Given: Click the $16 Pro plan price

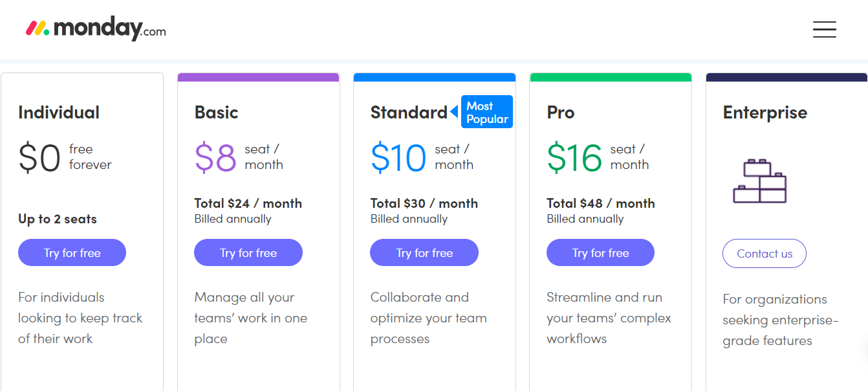Looking at the screenshot, I should coord(574,158).
